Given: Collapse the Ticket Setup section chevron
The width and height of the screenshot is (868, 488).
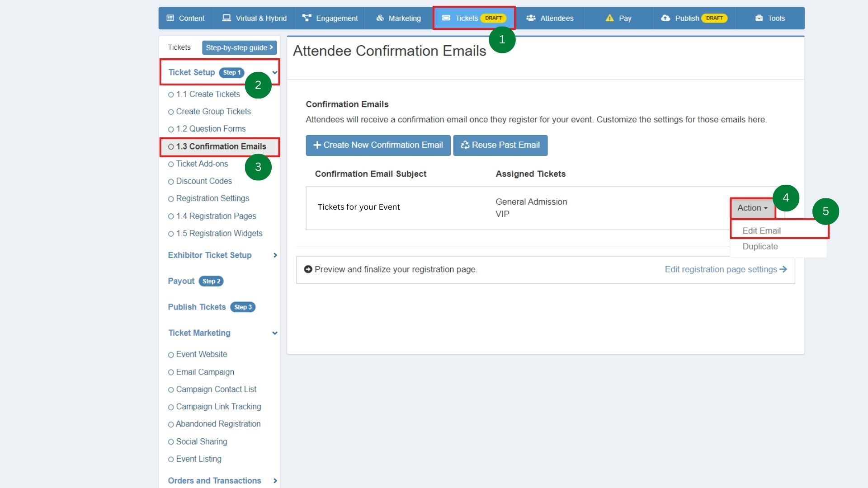Looking at the screenshot, I should 275,72.
